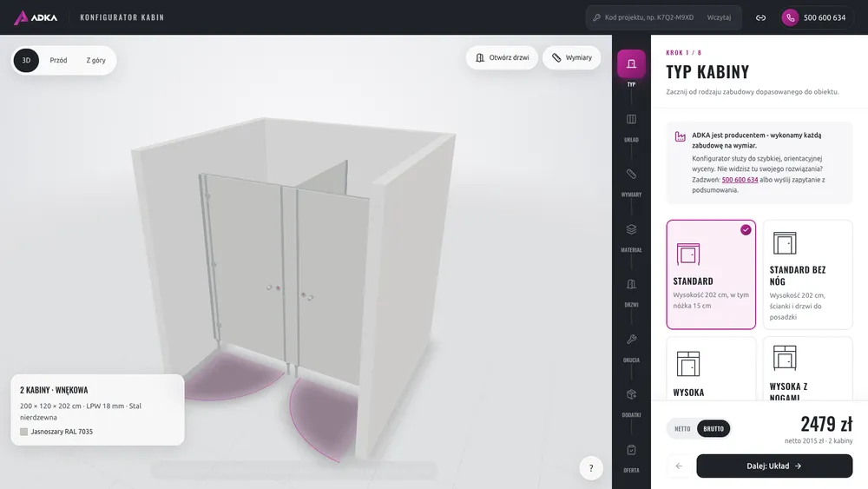Open the question mark help button
This screenshot has height=489, width=868.
click(x=590, y=468)
